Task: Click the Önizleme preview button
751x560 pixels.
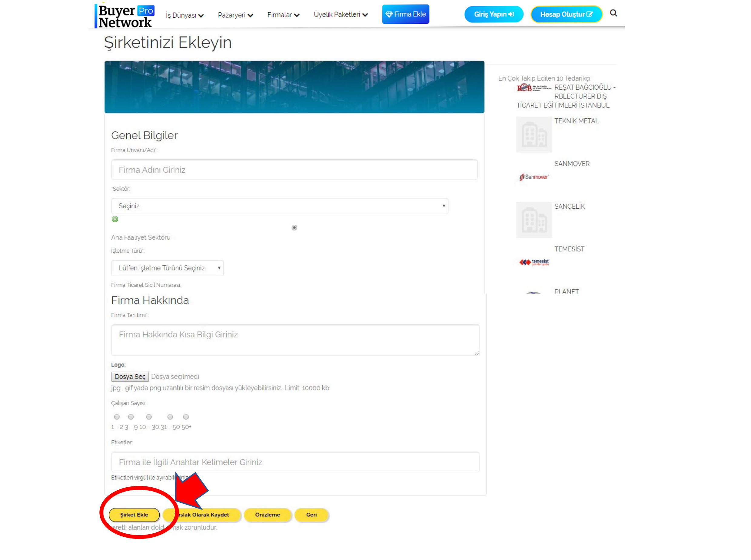Action: click(268, 515)
